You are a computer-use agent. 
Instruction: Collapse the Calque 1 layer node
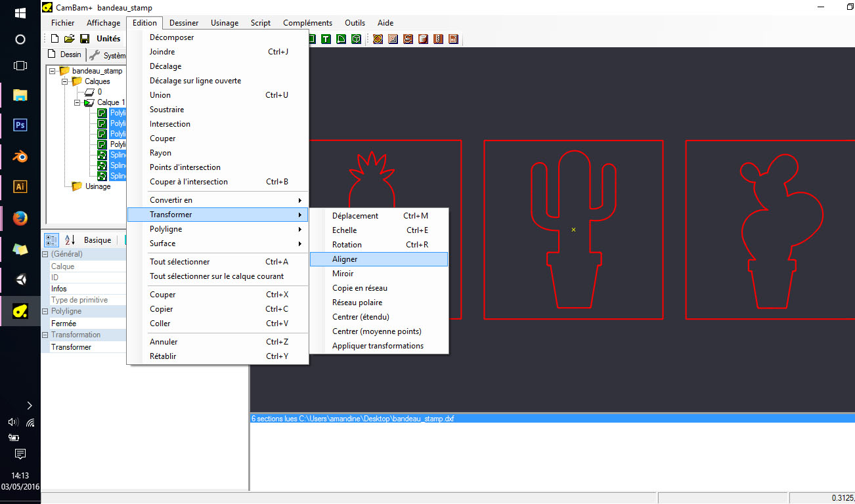[77, 102]
